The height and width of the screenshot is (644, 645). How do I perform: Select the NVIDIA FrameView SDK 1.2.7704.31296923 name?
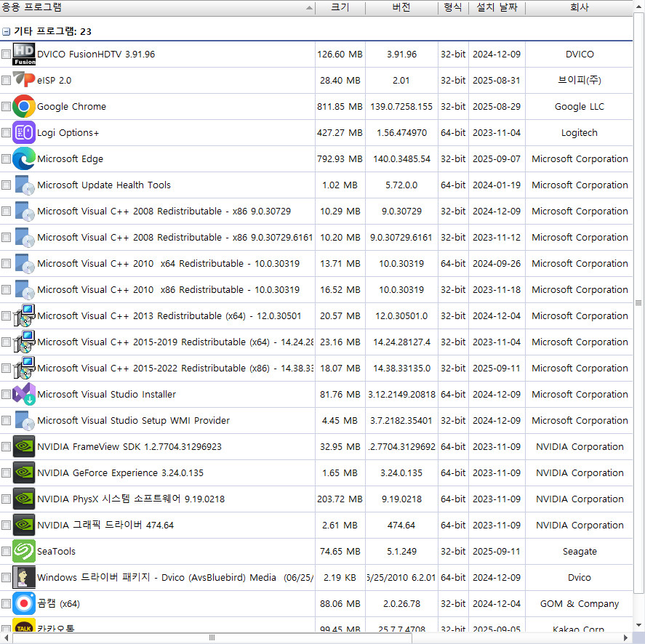click(x=129, y=446)
